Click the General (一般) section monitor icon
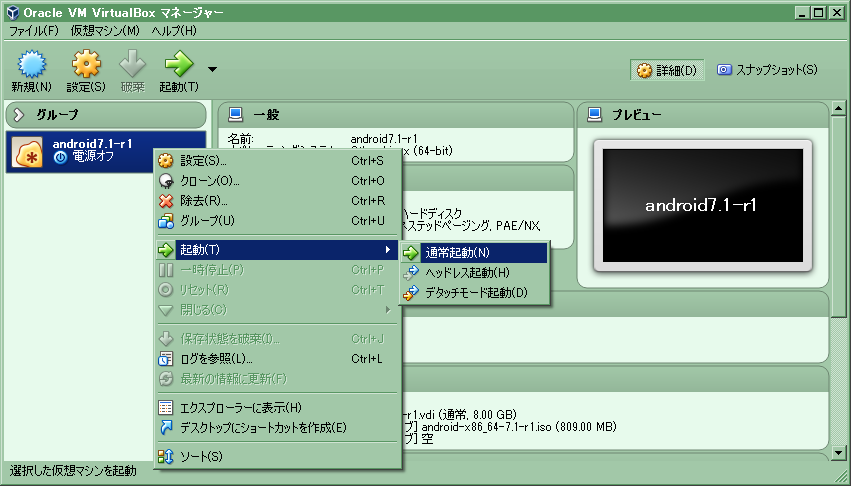Viewport: 851px width, 486px height. (236, 115)
